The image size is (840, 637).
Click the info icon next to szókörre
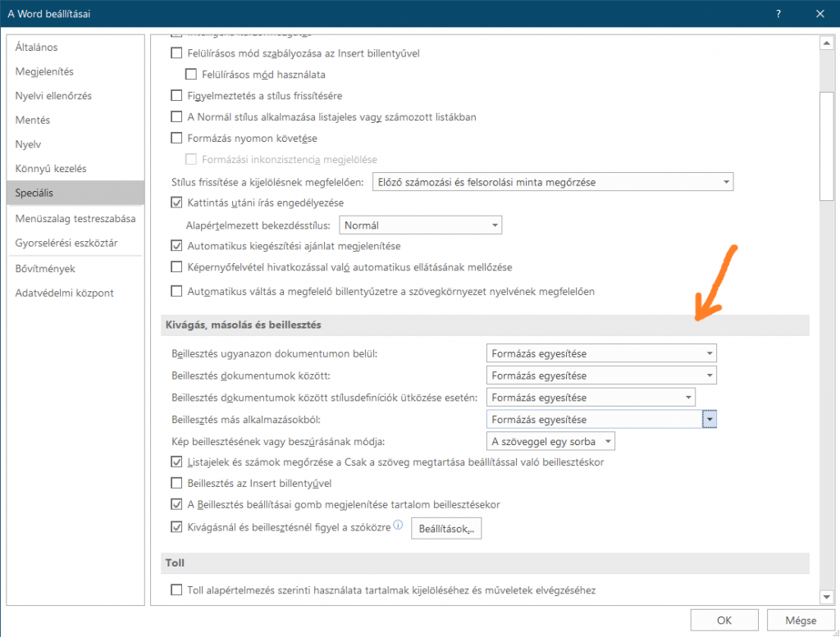point(399,526)
